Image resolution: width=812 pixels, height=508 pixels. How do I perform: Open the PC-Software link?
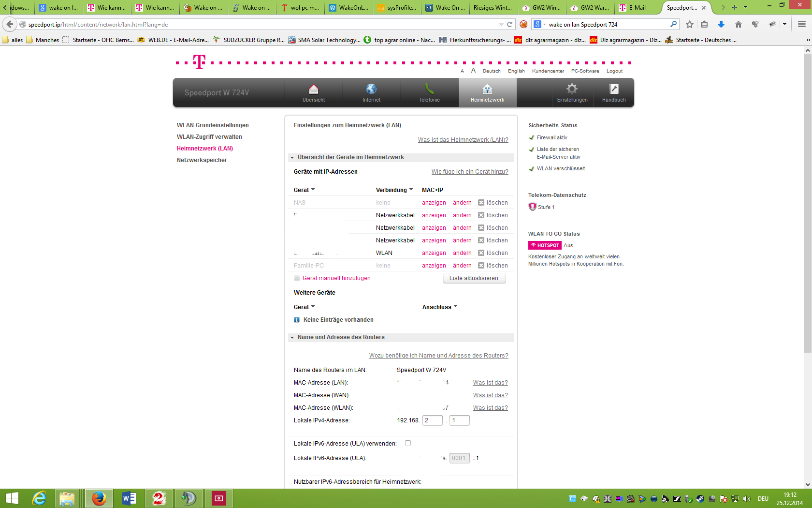click(585, 71)
